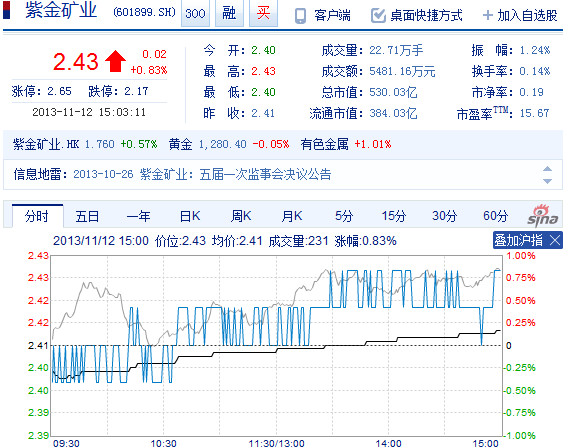The image size is (563, 448).
Task: Click the 紫金矿业.HK quote link
Action: click(x=46, y=144)
